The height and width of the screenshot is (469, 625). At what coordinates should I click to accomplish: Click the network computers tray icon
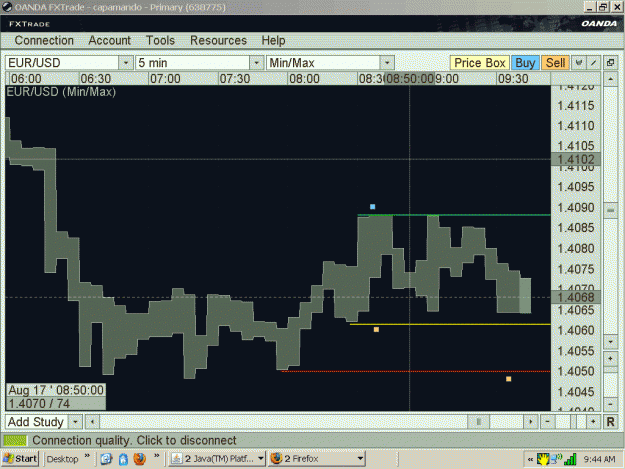click(556, 459)
